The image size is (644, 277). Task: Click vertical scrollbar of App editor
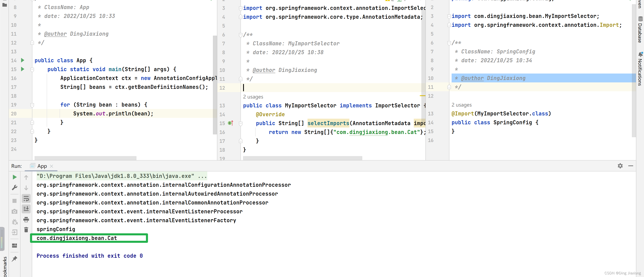(x=215, y=85)
